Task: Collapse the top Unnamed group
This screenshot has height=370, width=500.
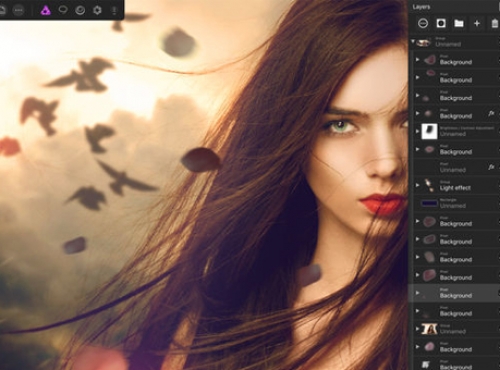Action: [x=413, y=42]
